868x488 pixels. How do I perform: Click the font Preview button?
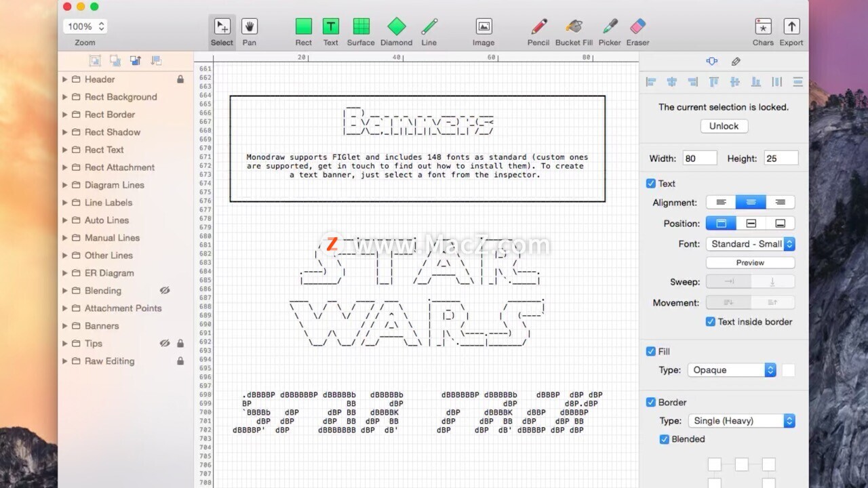point(750,262)
